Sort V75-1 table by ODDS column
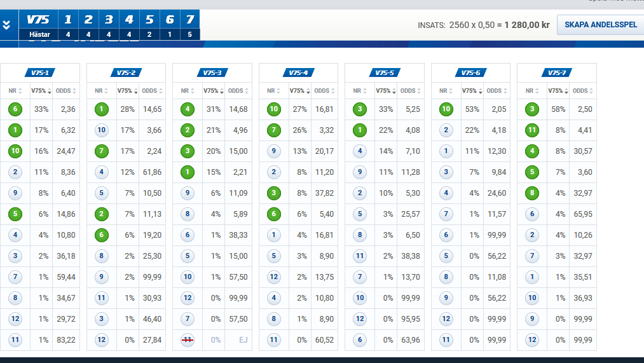 click(x=65, y=91)
